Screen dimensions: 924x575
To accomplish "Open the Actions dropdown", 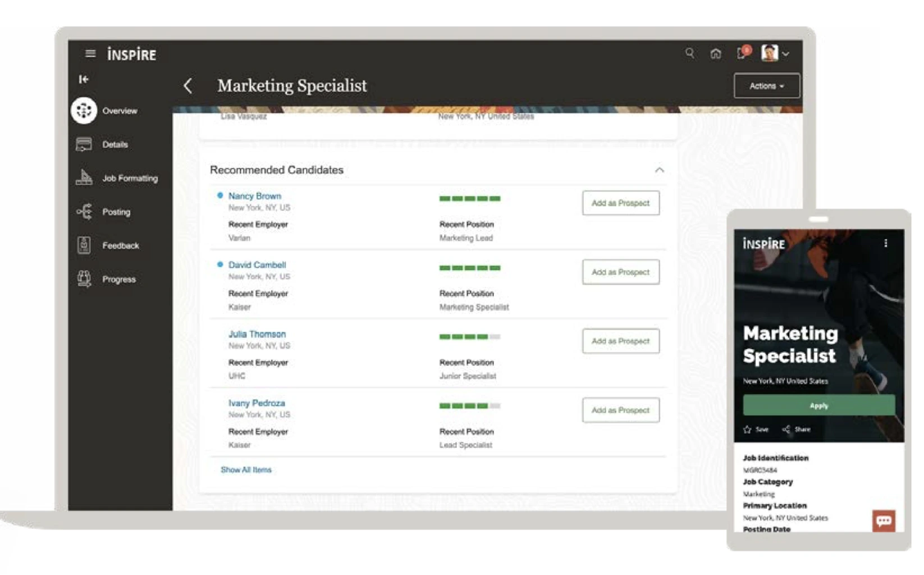I will tap(766, 86).
